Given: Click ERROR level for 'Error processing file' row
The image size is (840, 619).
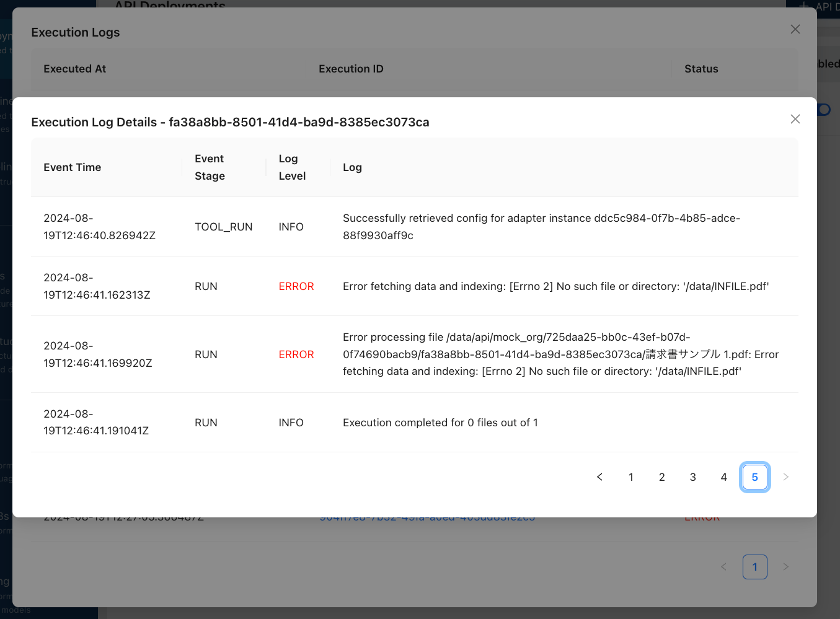Looking at the screenshot, I should pyautogui.click(x=296, y=354).
